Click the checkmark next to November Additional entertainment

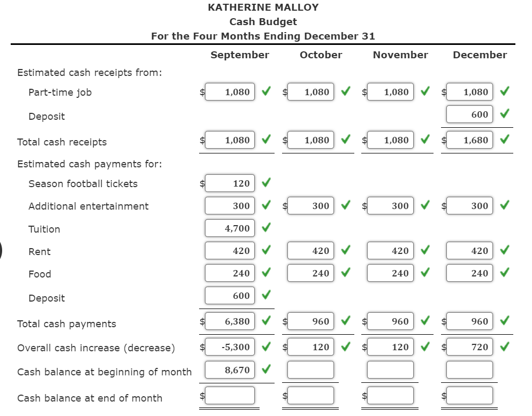[424, 205]
